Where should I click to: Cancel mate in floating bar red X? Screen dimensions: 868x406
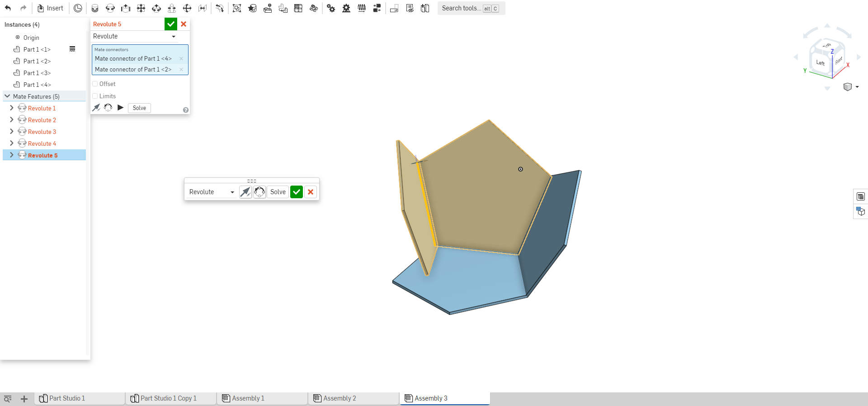point(311,192)
